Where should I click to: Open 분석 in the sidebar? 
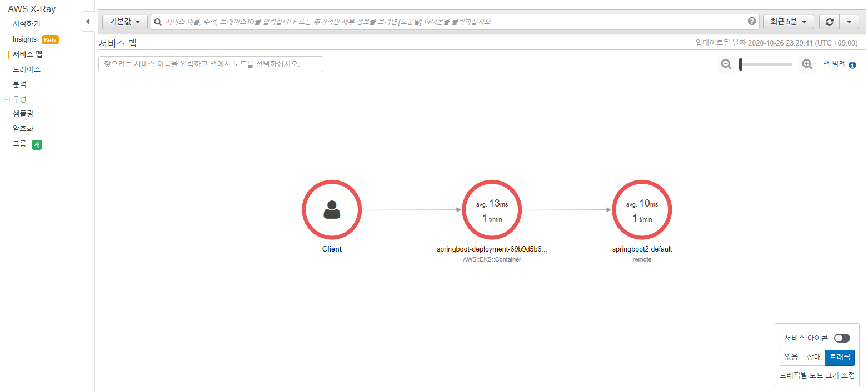[19, 84]
